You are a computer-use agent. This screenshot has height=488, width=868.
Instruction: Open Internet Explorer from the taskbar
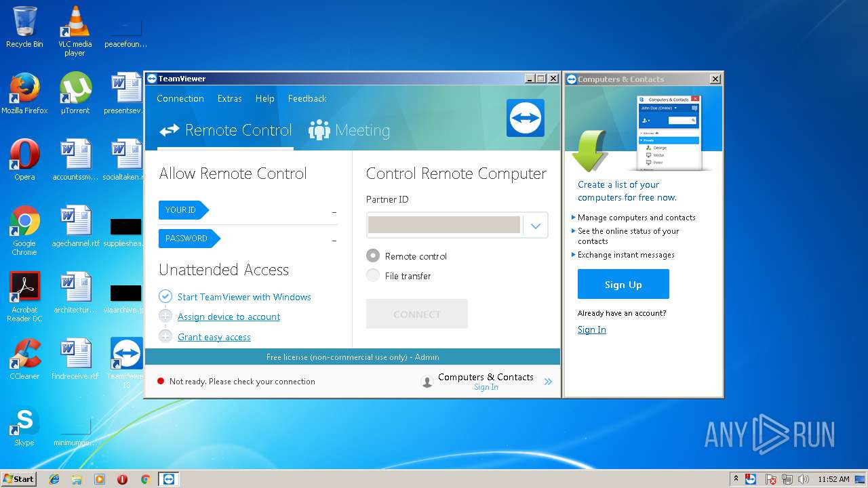pos(54,479)
